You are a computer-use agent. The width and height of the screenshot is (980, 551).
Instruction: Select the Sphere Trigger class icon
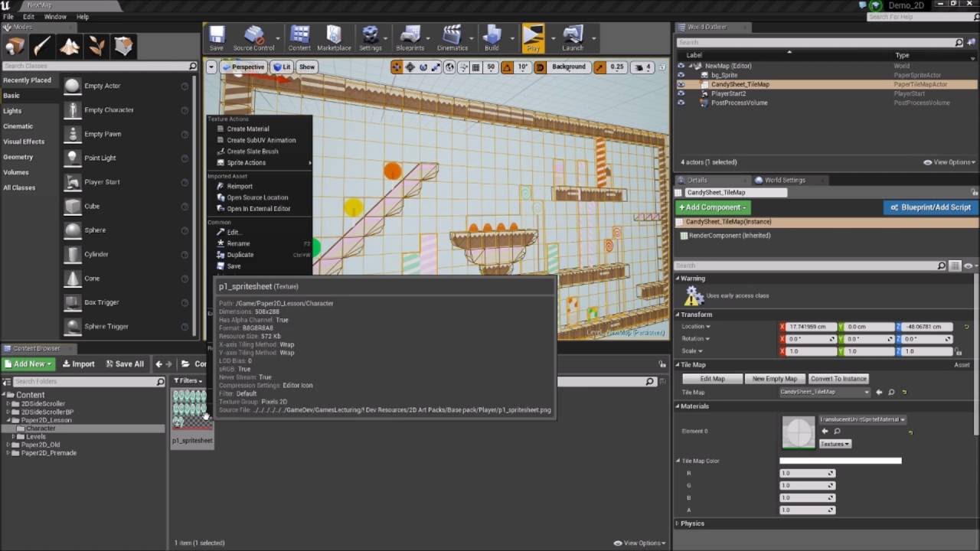(72, 326)
